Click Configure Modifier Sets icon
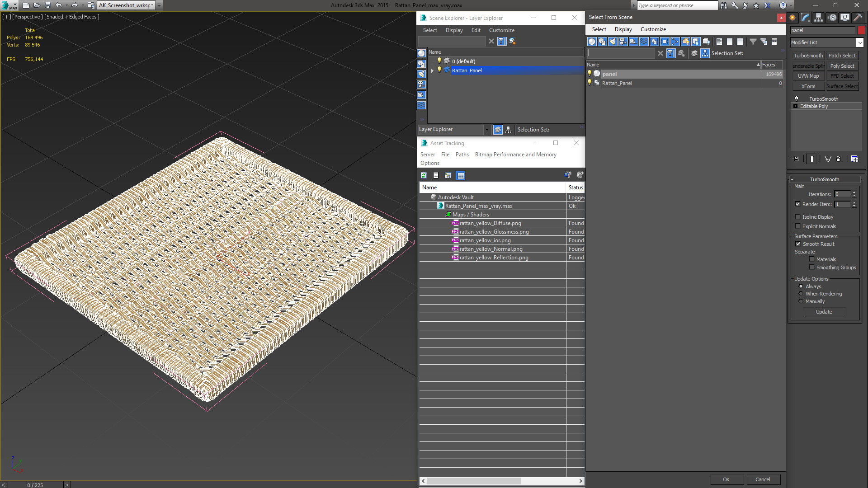Viewport: 868px width, 488px height. pyautogui.click(x=854, y=159)
